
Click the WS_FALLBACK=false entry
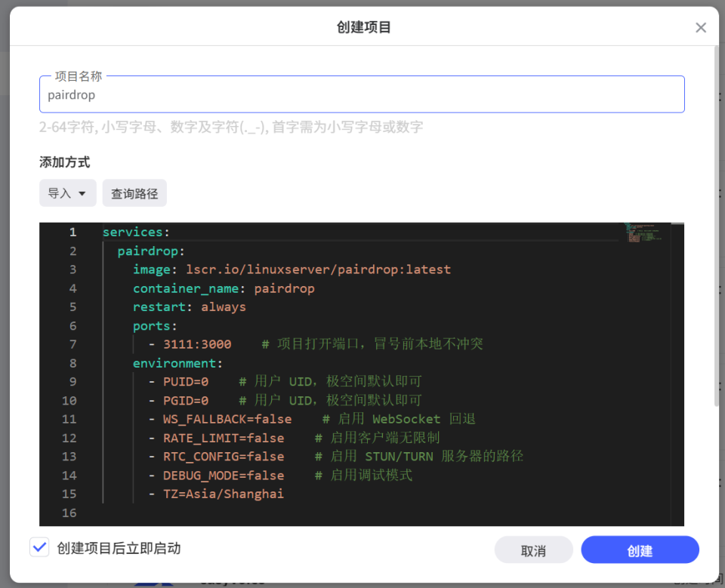point(227,419)
